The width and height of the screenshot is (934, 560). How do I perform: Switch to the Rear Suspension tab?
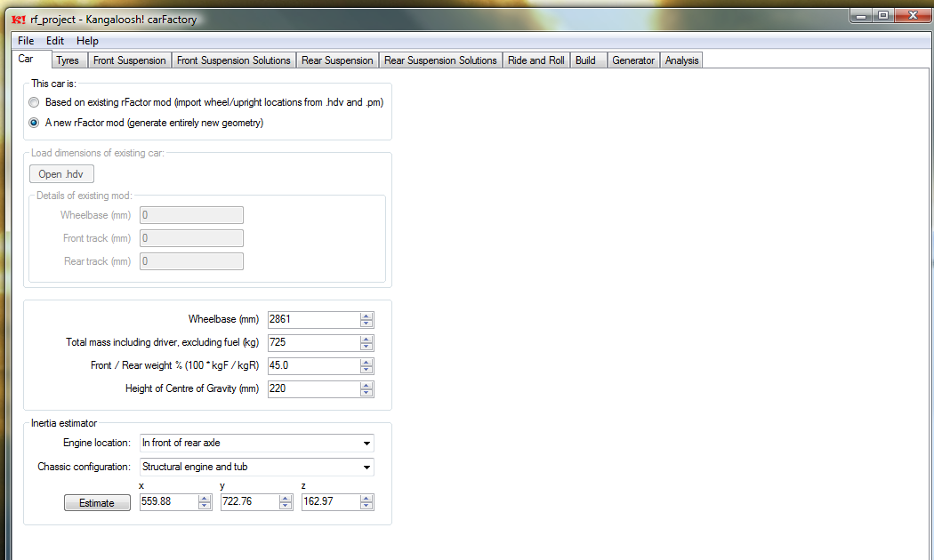(x=337, y=60)
